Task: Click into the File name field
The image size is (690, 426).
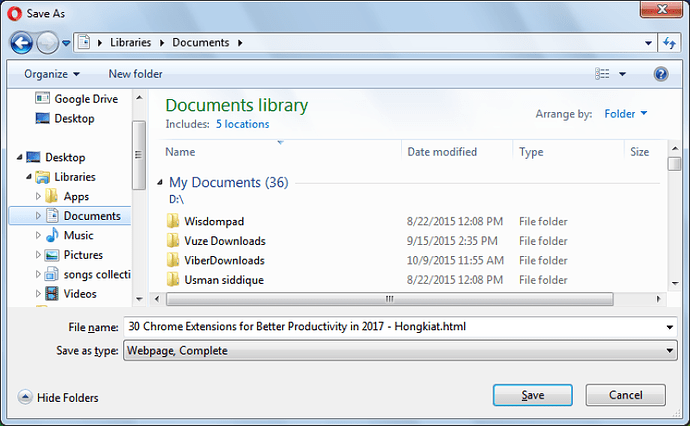Action: [394, 327]
